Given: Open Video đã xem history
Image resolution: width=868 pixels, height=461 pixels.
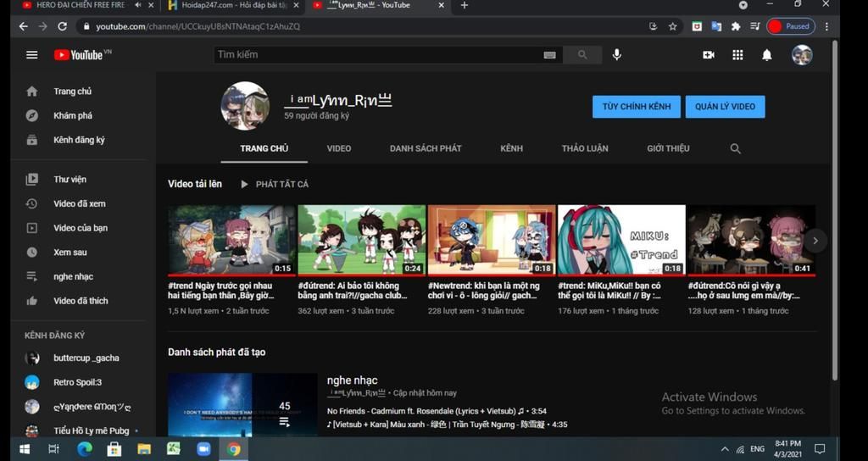Looking at the screenshot, I should [77, 203].
